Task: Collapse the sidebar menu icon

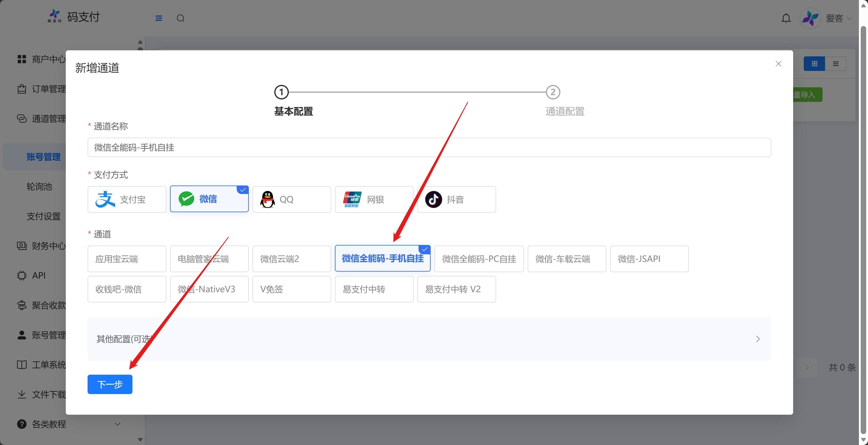Action: [159, 18]
